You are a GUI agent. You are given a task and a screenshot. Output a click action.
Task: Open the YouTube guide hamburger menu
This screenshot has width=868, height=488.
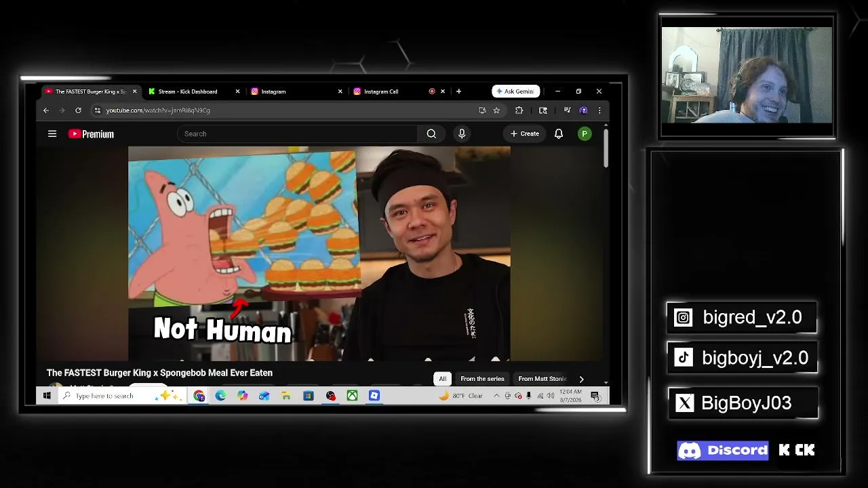tap(52, 134)
